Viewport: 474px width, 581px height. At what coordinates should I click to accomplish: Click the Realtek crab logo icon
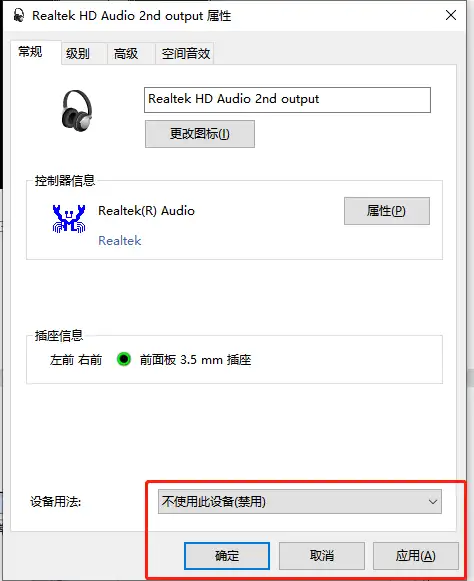click(x=69, y=219)
